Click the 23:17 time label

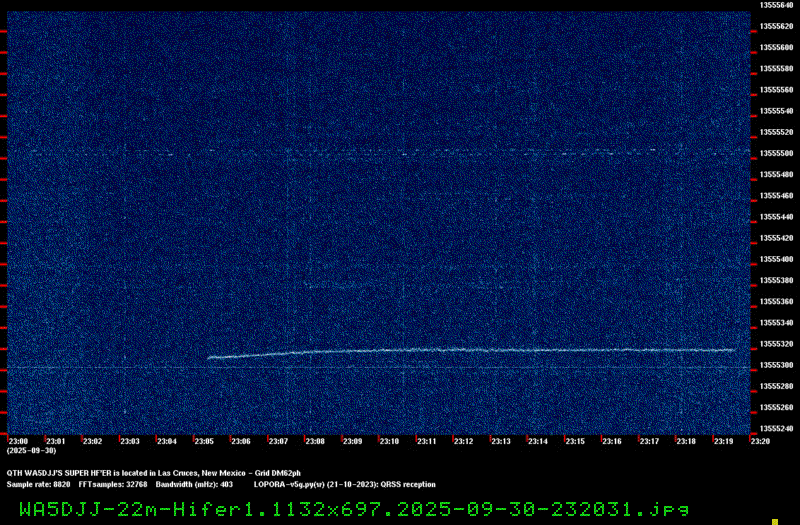click(649, 441)
